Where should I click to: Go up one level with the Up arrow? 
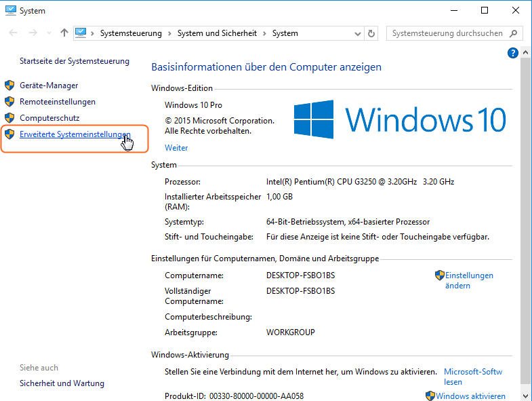pyautogui.click(x=64, y=33)
